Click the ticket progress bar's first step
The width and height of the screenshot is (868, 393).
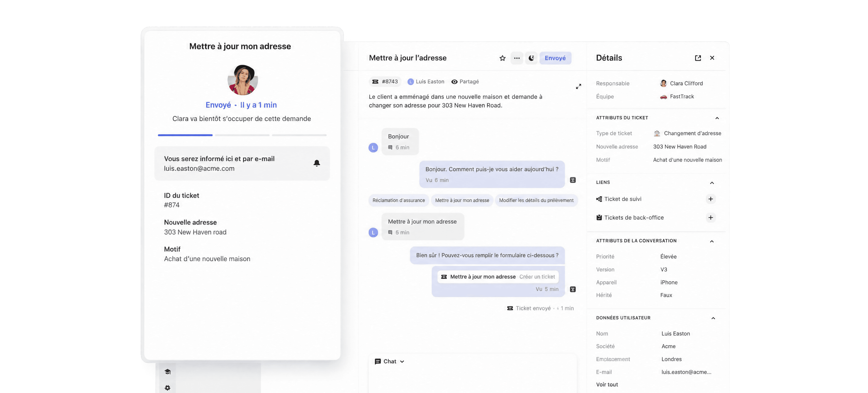coord(185,135)
